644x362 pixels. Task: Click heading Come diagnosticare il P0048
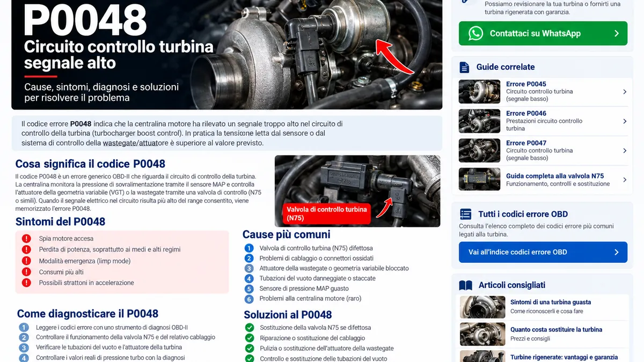click(87, 314)
